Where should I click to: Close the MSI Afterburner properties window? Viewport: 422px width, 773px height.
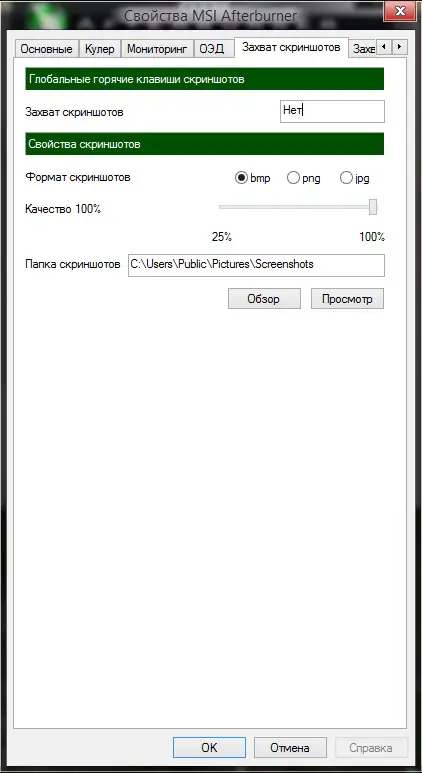click(400, 10)
